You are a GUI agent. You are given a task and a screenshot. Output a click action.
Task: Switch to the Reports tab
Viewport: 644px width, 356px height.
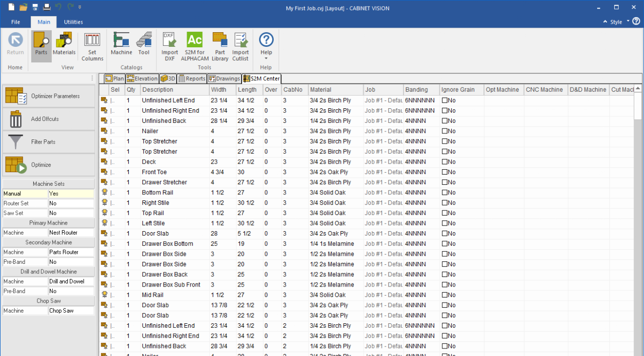[x=192, y=79]
